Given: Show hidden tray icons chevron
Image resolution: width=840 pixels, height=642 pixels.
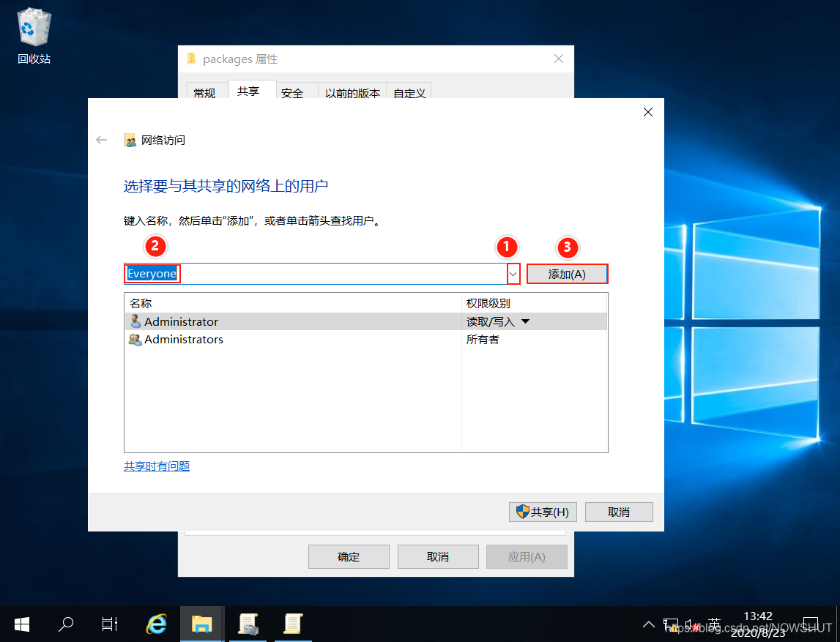Looking at the screenshot, I should pyautogui.click(x=649, y=624).
